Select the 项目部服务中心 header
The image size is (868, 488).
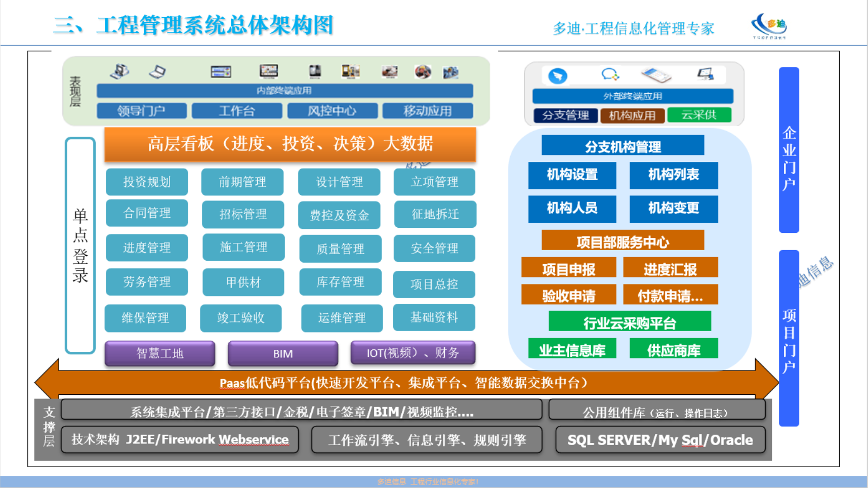coord(623,240)
